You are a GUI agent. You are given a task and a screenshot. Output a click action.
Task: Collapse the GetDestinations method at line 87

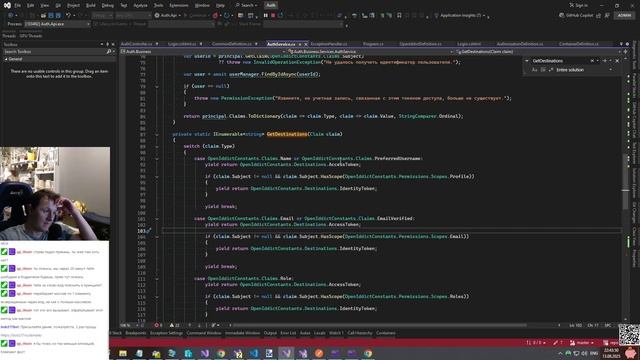[x=157, y=134]
